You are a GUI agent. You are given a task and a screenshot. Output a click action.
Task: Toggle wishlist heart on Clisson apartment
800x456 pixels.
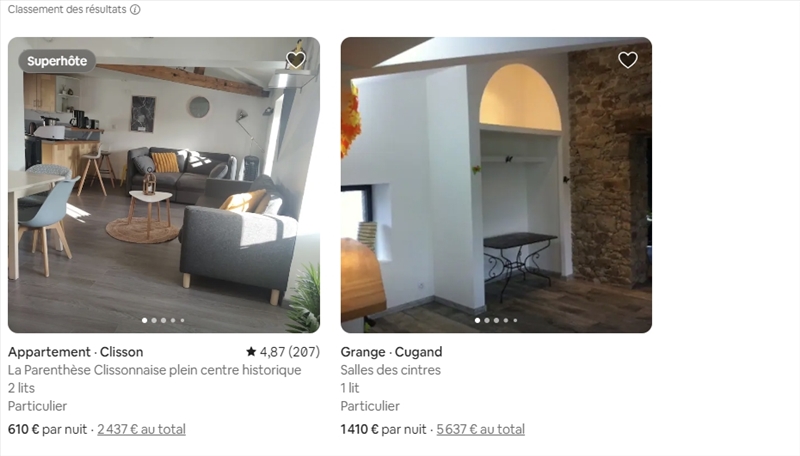295,60
